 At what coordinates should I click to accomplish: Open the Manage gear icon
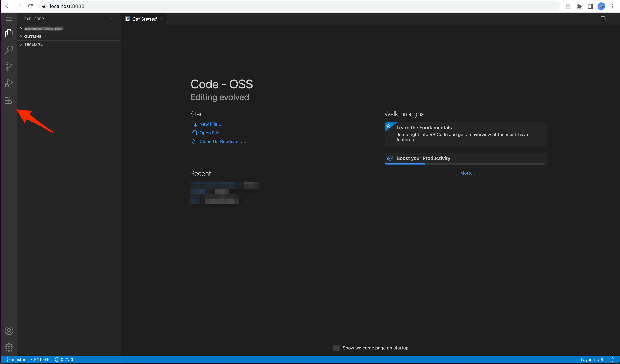[x=9, y=347]
